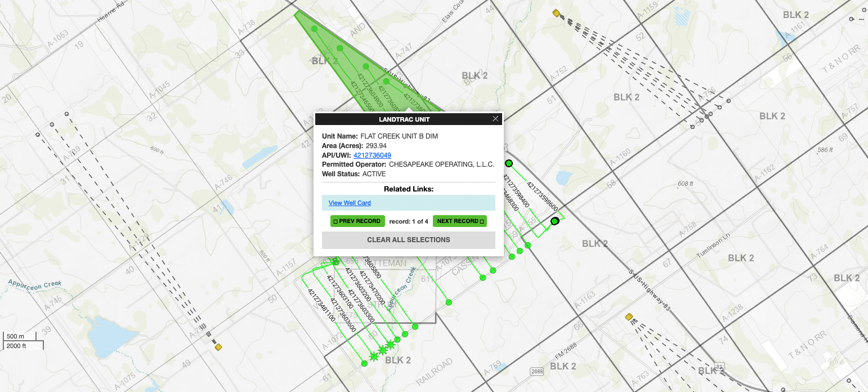Click the black-outlined well circle above BLK 2 near A-758
Screen dimensions: 868x392
click(555, 221)
